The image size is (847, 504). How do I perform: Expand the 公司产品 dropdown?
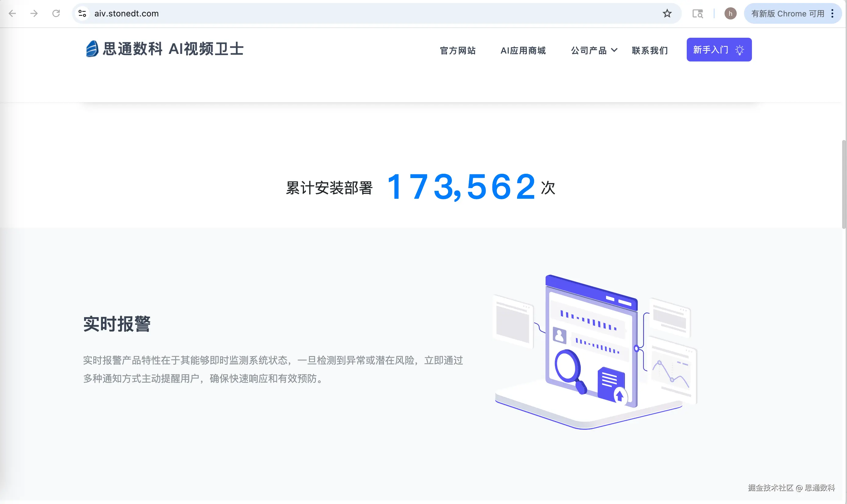[589, 51]
